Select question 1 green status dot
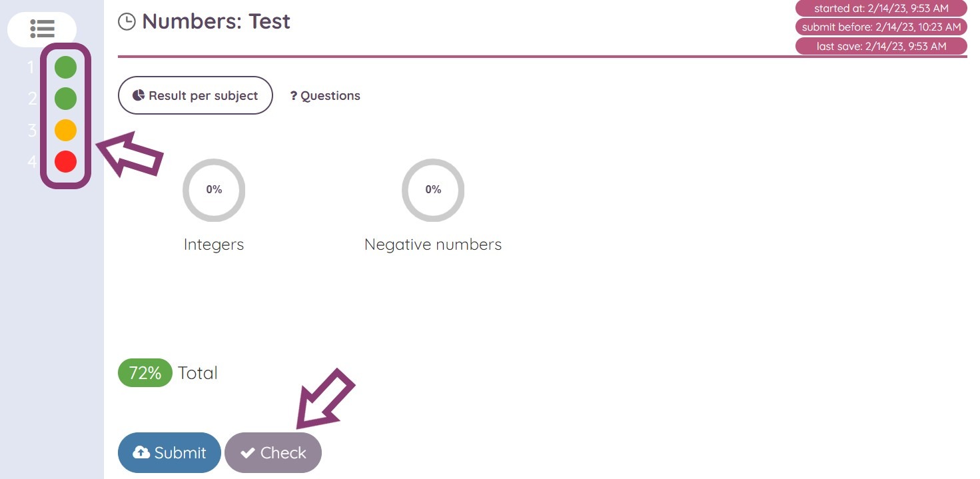This screenshot has height=479, width=980. tap(65, 67)
